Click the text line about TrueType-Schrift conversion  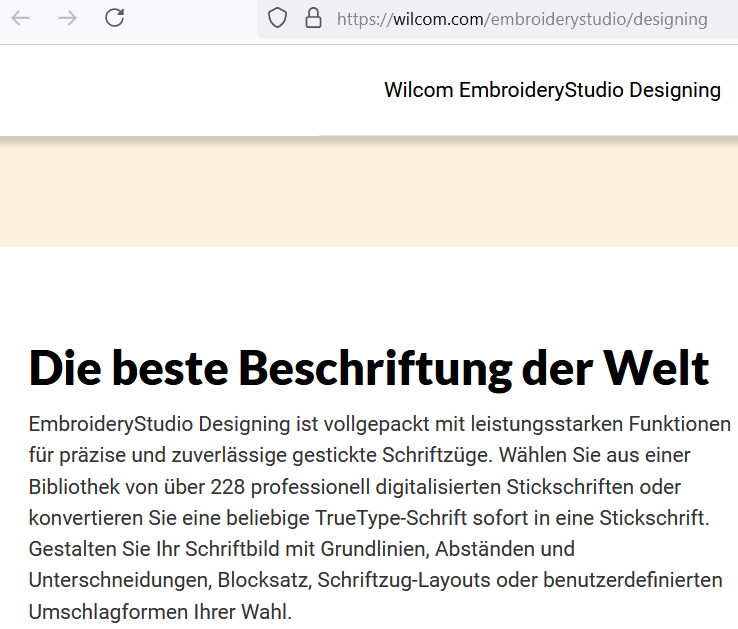click(369, 518)
